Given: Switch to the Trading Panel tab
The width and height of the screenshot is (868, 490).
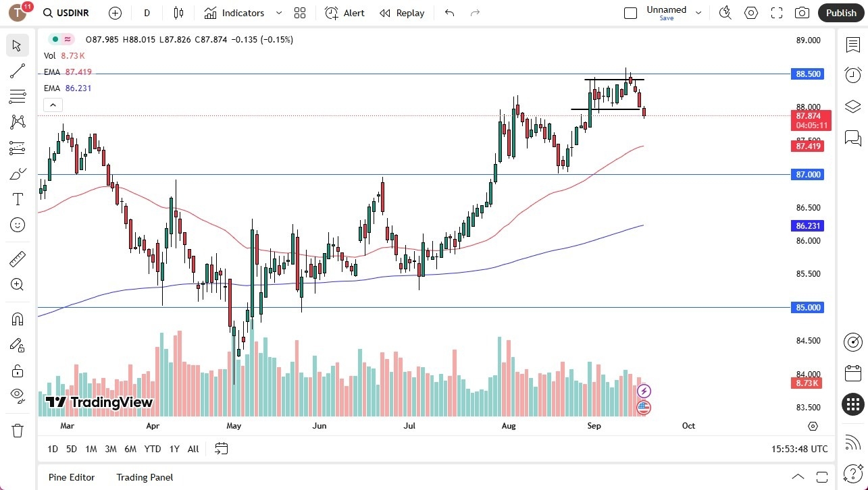Looking at the screenshot, I should (x=145, y=477).
